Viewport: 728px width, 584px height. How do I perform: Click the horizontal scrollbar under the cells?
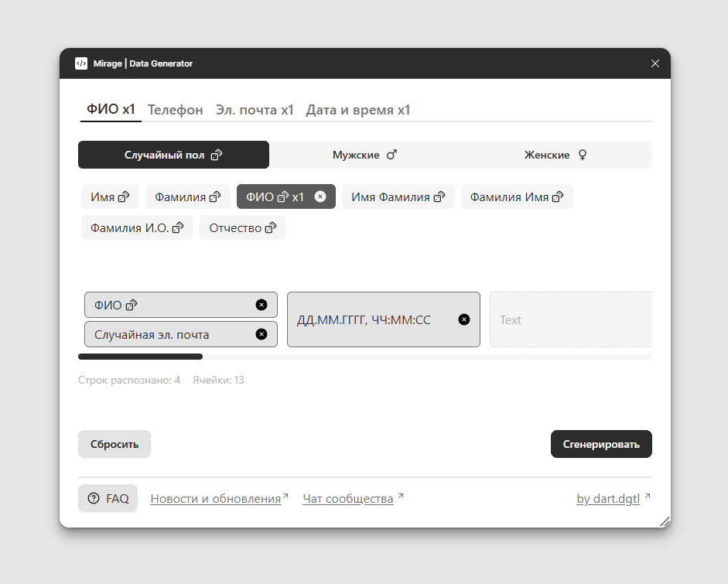pos(141,357)
